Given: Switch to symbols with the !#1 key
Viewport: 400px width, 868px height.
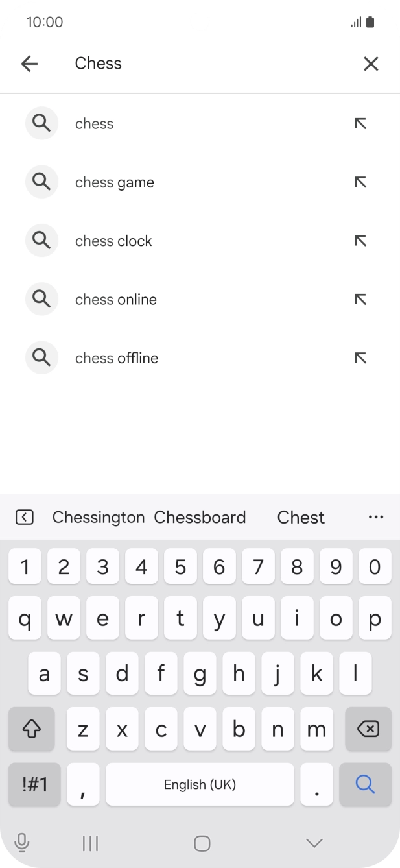Looking at the screenshot, I should tap(34, 784).
